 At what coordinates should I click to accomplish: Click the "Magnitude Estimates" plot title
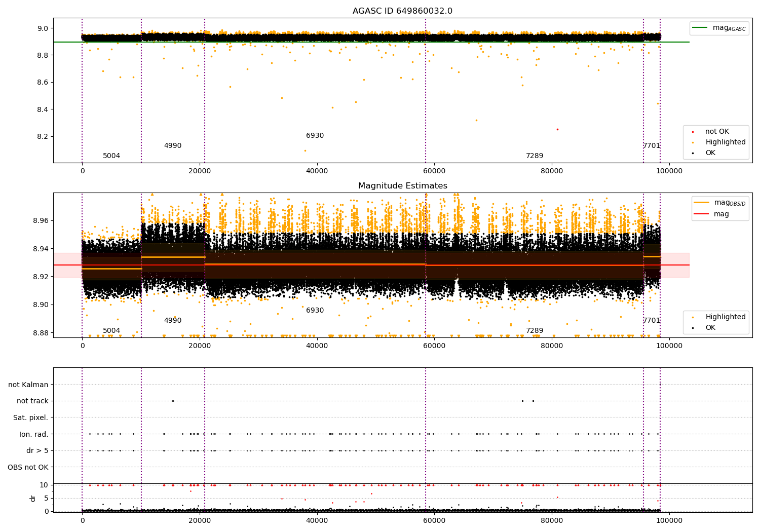[x=402, y=186]
